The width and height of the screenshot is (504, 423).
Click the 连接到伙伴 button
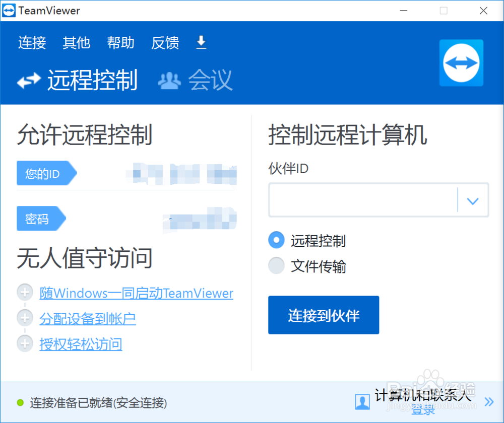point(324,315)
